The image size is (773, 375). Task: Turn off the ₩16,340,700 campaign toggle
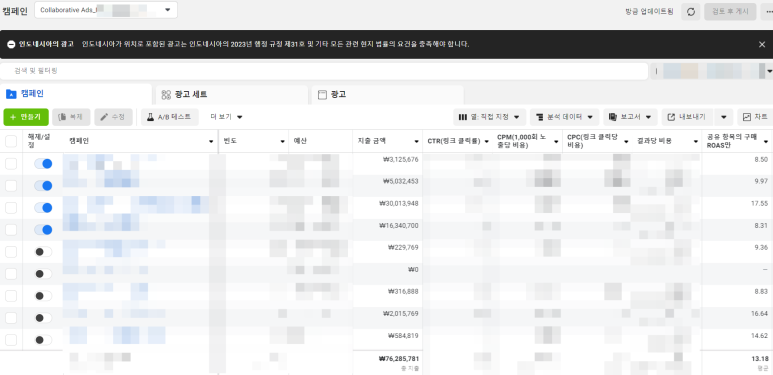point(43,230)
